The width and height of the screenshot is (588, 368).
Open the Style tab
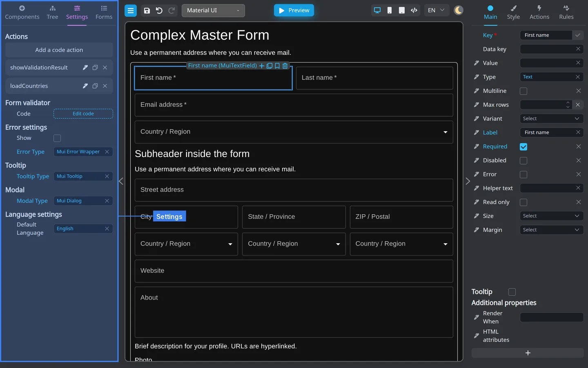point(513,13)
